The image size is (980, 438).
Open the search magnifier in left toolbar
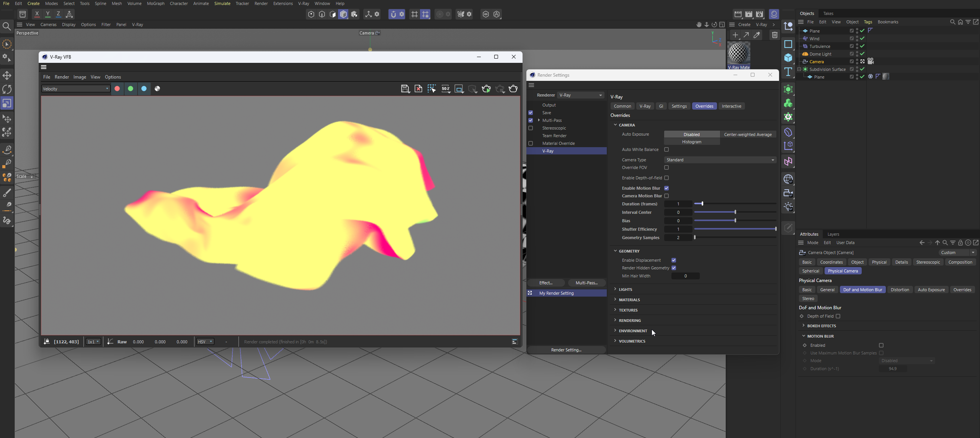pyautogui.click(x=7, y=26)
